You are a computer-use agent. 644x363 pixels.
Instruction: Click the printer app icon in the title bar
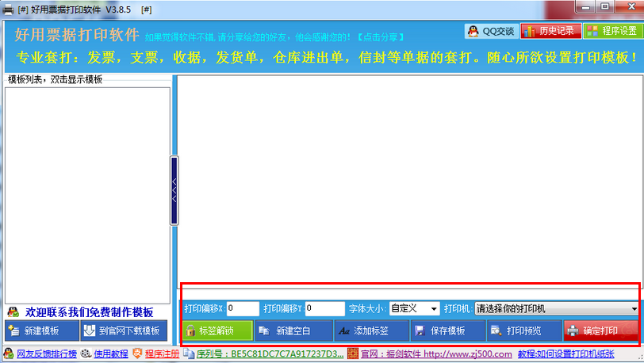8,10
